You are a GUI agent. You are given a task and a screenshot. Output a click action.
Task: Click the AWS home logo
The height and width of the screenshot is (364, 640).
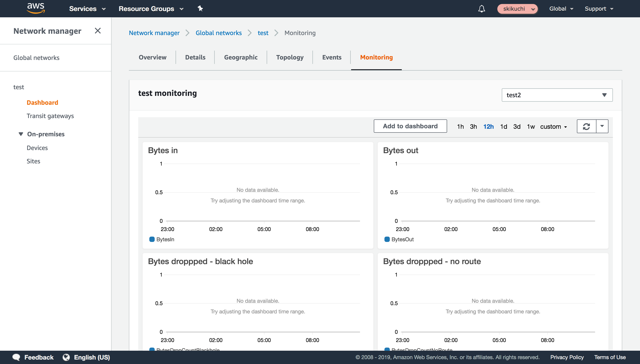[36, 8]
